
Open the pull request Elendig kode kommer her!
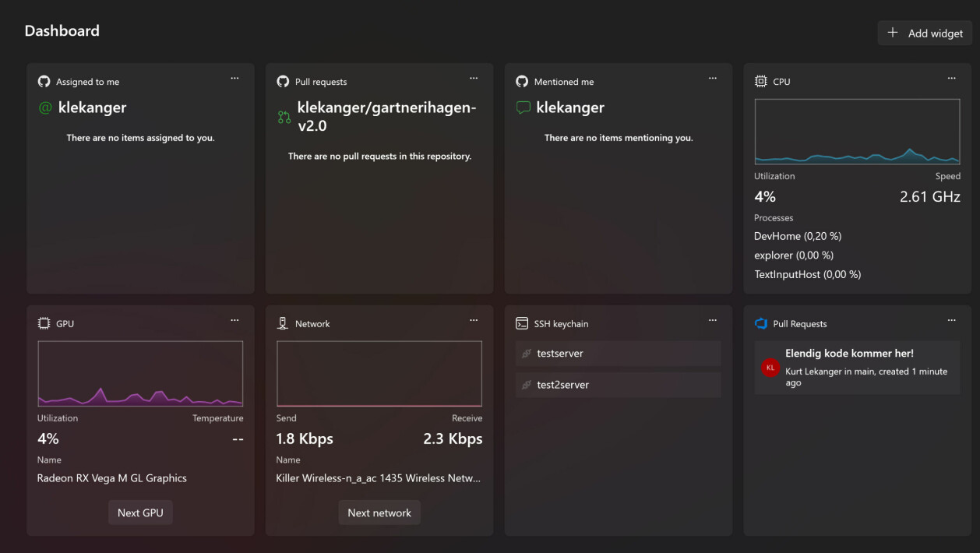[857, 368]
